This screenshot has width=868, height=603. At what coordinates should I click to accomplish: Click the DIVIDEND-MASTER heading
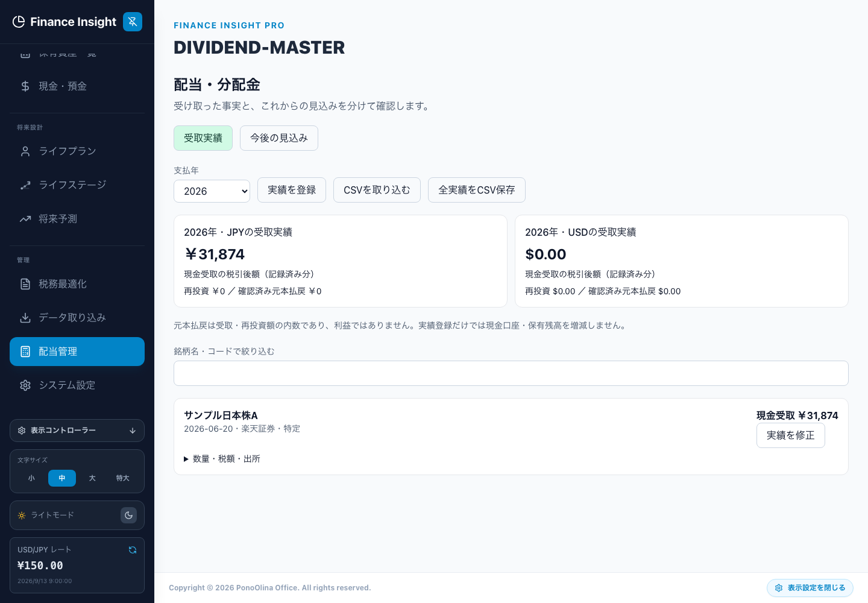point(259,48)
